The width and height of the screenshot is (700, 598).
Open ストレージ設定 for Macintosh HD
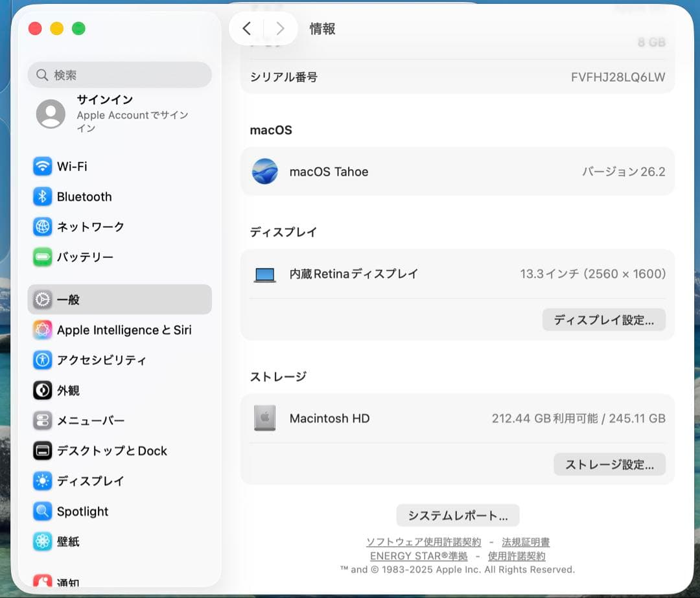609,464
